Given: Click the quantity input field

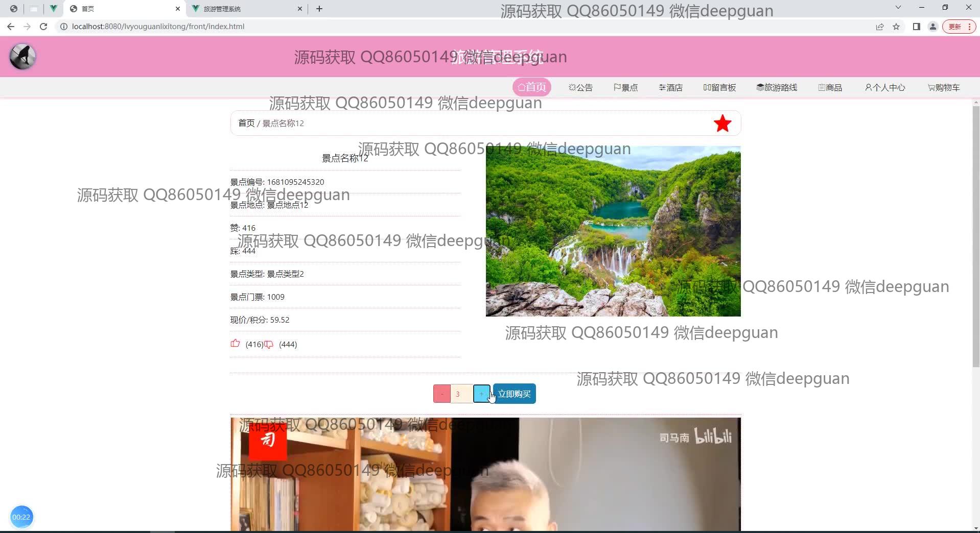Looking at the screenshot, I should click(x=461, y=394).
